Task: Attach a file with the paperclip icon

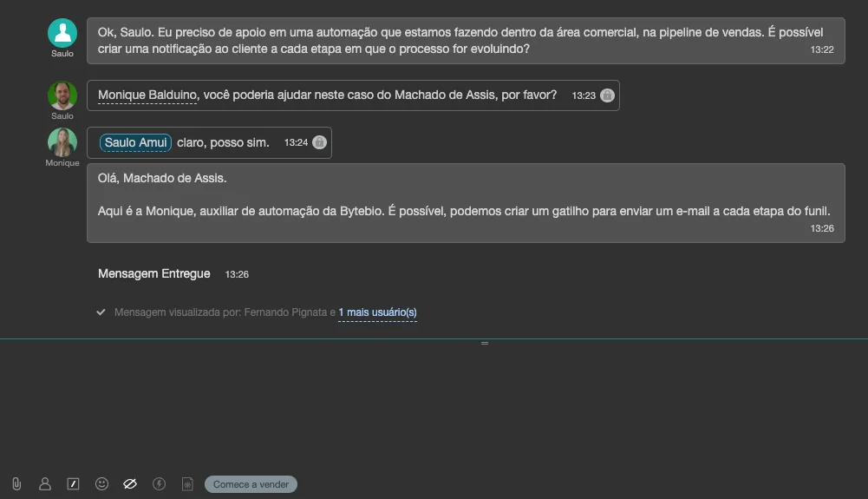Action: tap(16, 484)
